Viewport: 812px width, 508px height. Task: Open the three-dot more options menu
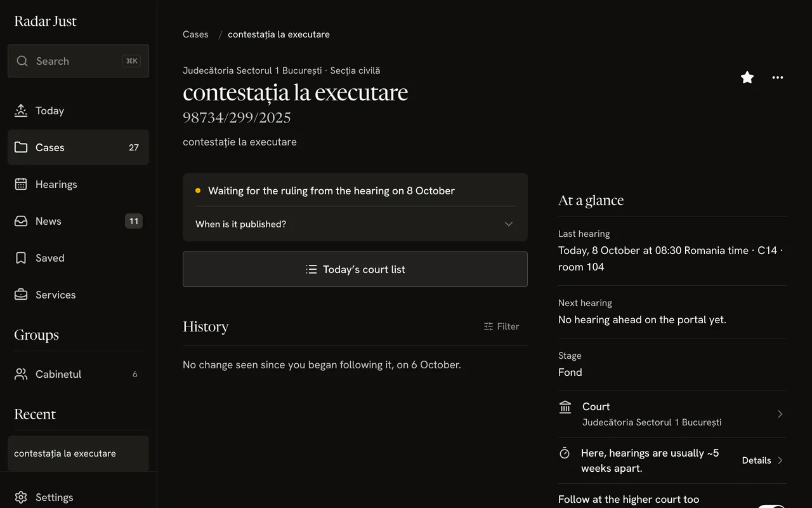(778, 77)
